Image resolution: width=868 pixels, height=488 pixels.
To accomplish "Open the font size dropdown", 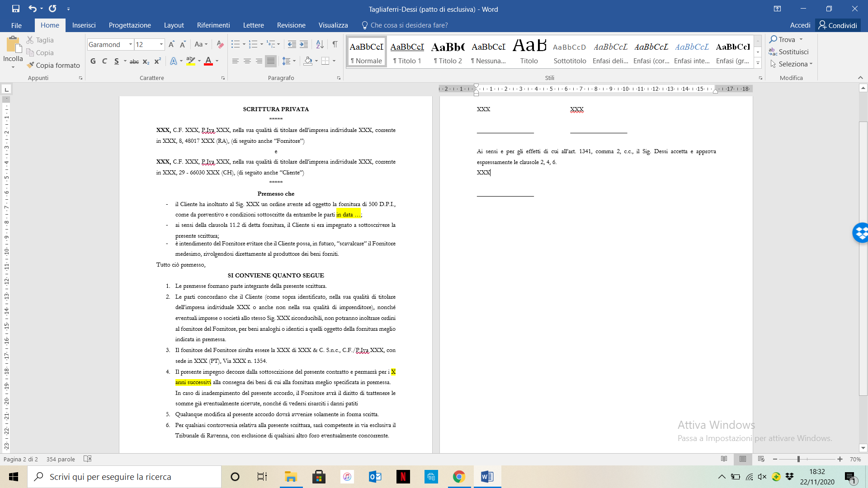I will pyautogui.click(x=161, y=44).
